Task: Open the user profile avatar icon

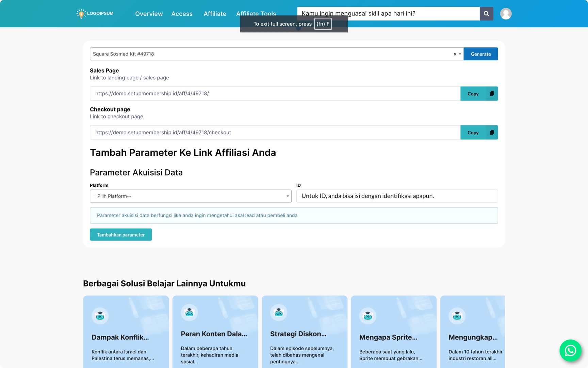Action: (506, 14)
